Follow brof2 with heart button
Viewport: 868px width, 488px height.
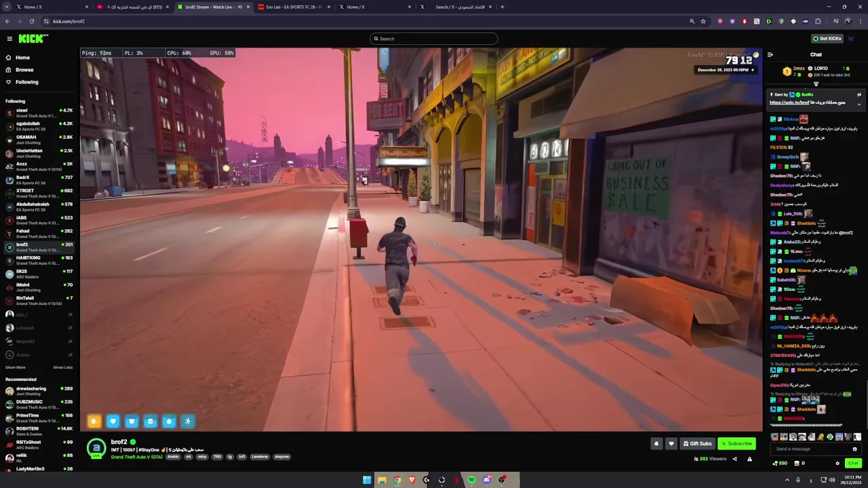[x=671, y=444]
